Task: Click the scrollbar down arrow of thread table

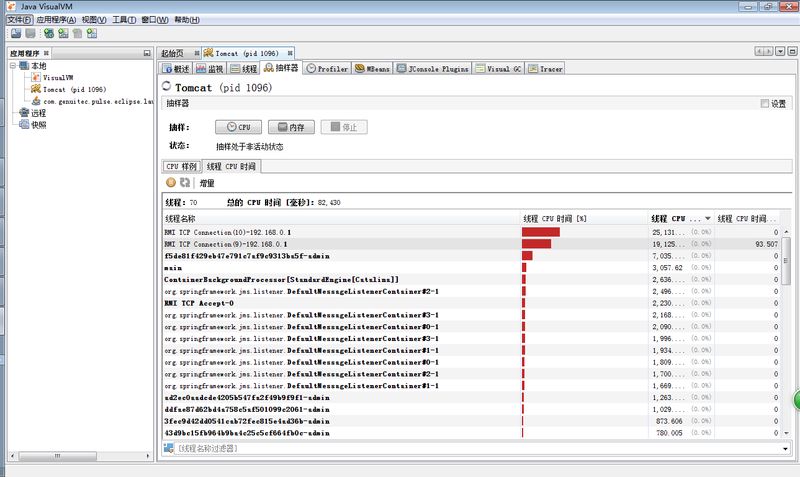Action: [x=786, y=433]
